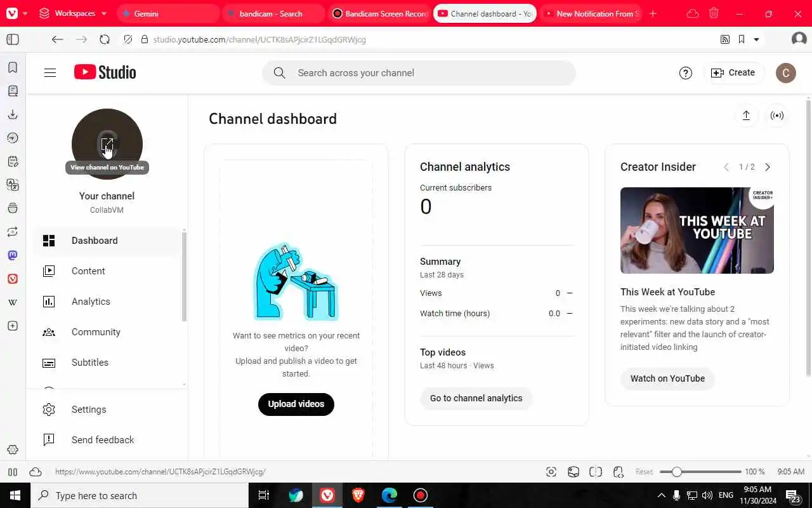Open Settings in Studio sidebar
The height and width of the screenshot is (508, 812).
point(107,410)
